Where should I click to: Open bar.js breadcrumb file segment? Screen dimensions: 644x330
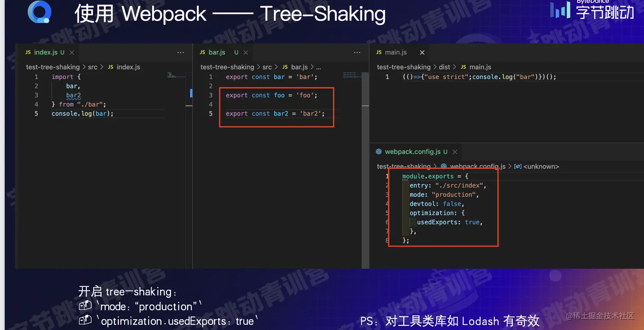point(299,67)
